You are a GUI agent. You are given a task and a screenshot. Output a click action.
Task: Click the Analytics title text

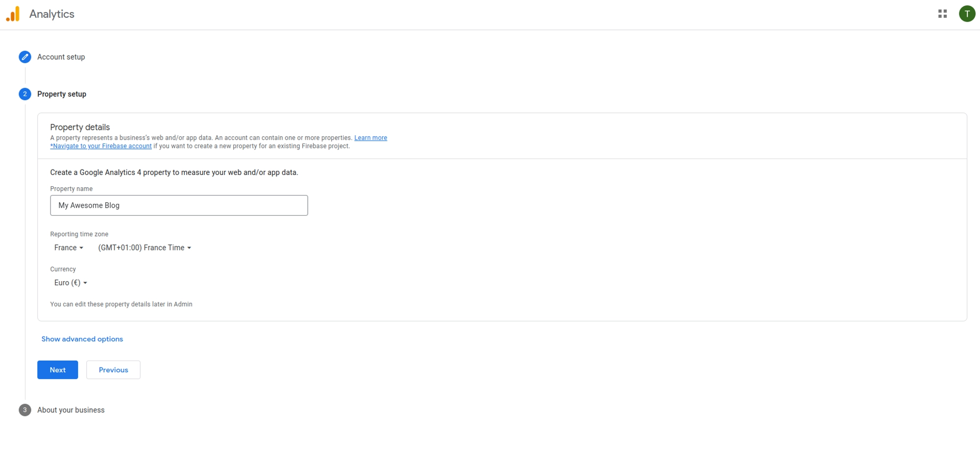pyautogui.click(x=52, y=14)
